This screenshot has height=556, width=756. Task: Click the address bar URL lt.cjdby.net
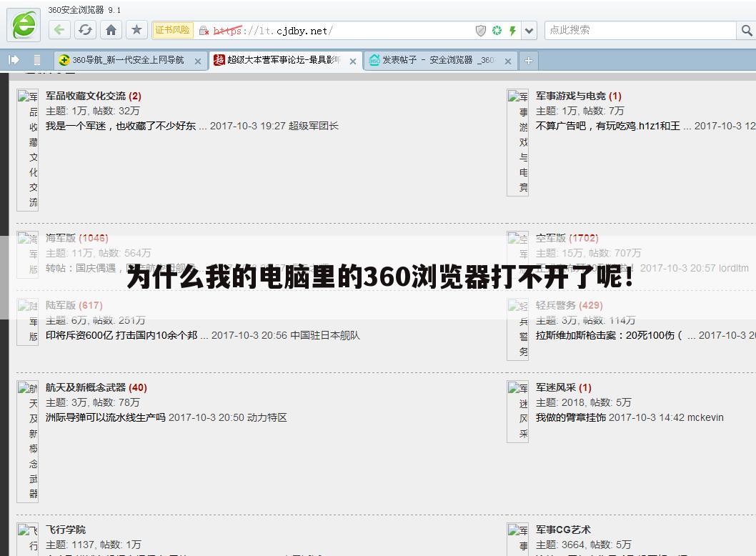(x=273, y=31)
